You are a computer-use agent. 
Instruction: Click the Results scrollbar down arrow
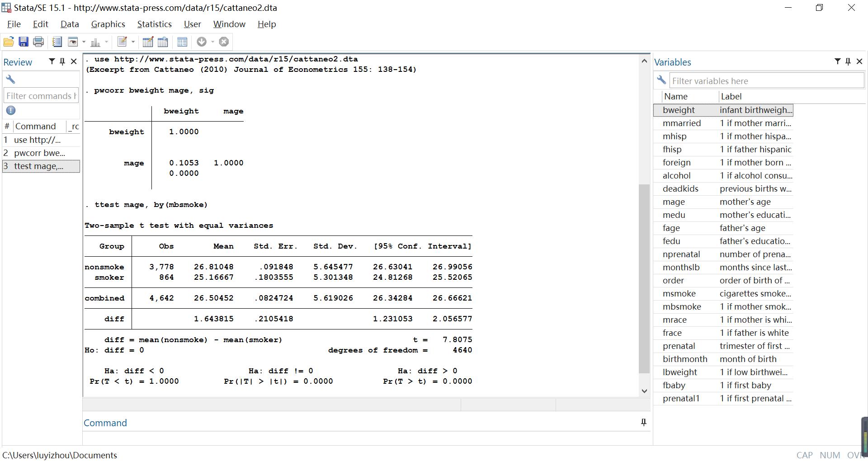tap(644, 391)
